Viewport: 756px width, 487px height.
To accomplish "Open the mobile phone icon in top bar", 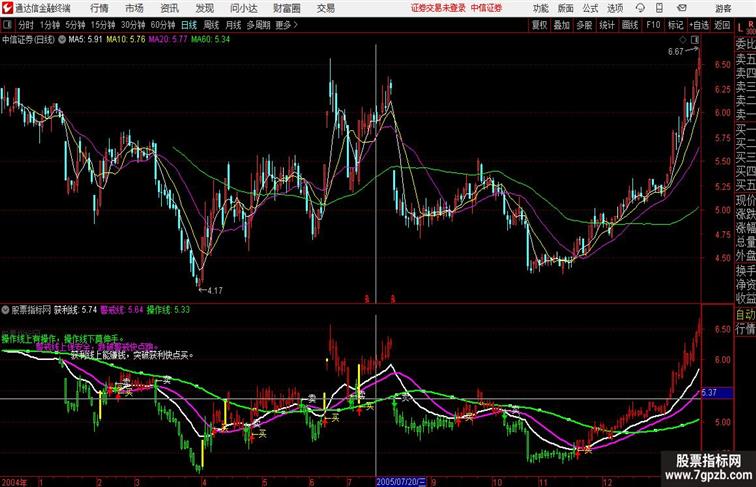I will tap(660, 8).
